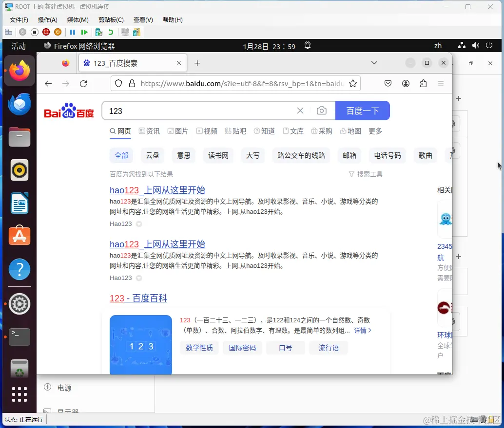This screenshot has height=428, width=504.
Task: Bookmark this page with the star icon
Action: click(x=353, y=83)
